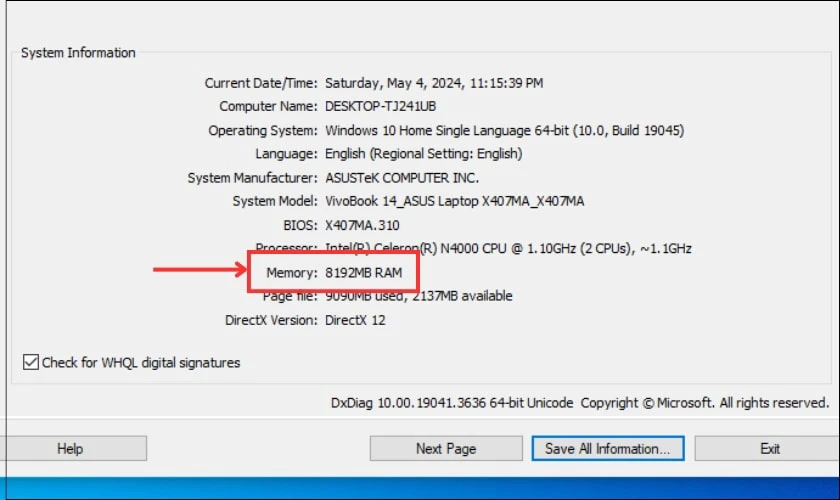Click the Operating System: label
Viewport: 840px width, 500px height.
pyautogui.click(x=262, y=130)
